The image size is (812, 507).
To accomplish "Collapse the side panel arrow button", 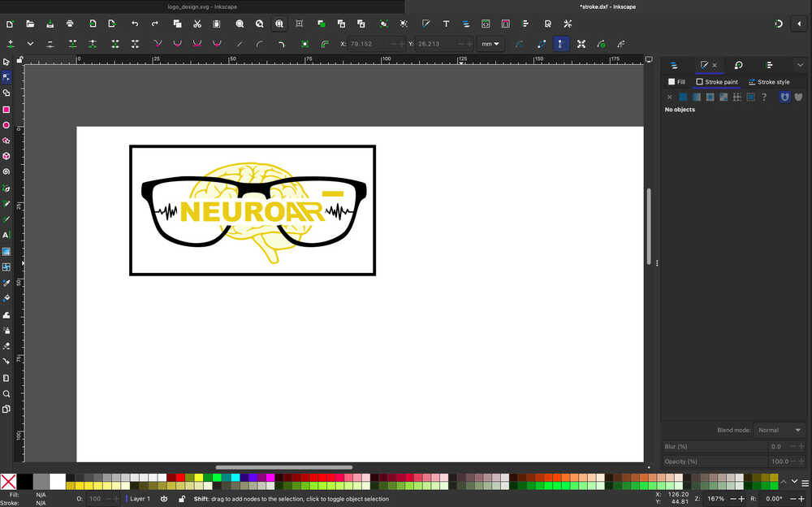I will pos(800,24).
